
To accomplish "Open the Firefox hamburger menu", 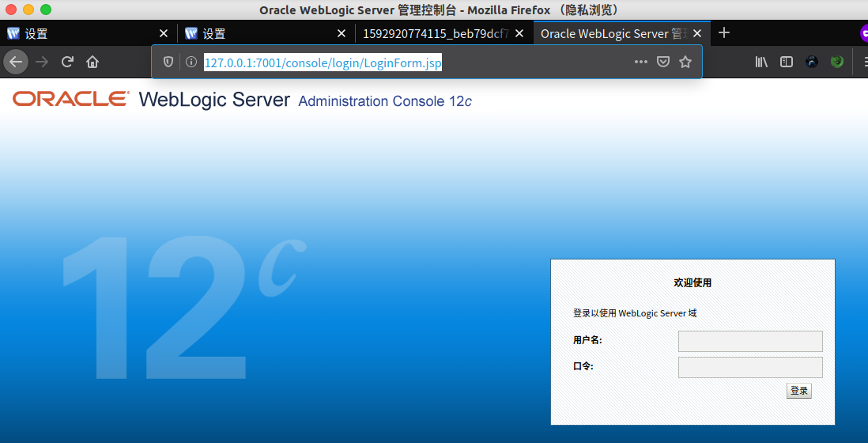I will (865, 62).
